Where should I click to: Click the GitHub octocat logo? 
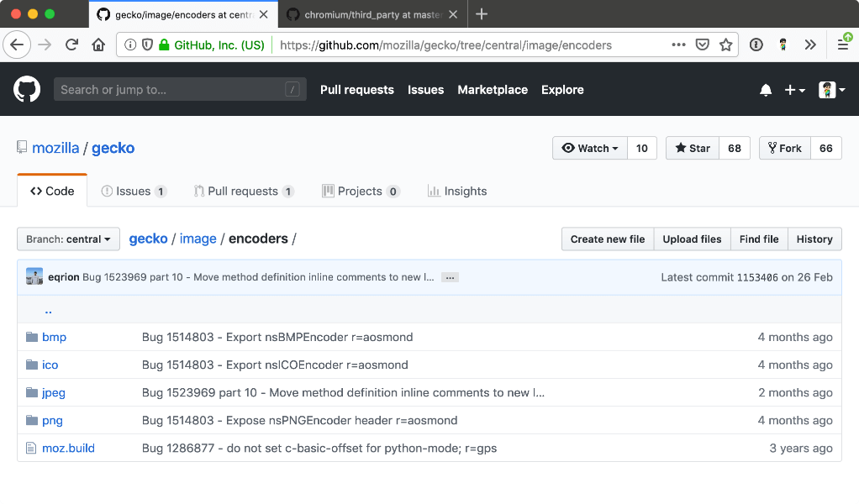pyautogui.click(x=26, y=89)
